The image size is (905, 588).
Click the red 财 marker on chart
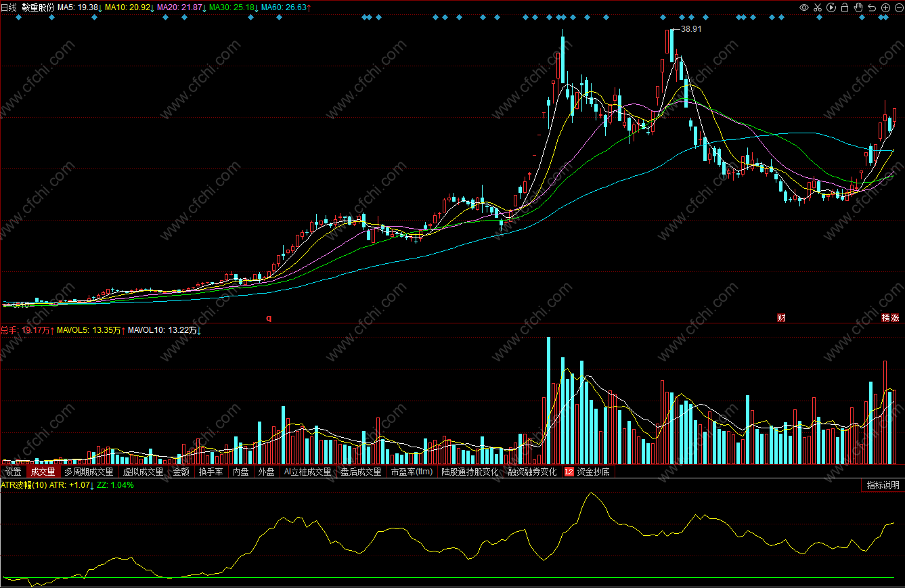pyautogui.click(x=781, y=318)
